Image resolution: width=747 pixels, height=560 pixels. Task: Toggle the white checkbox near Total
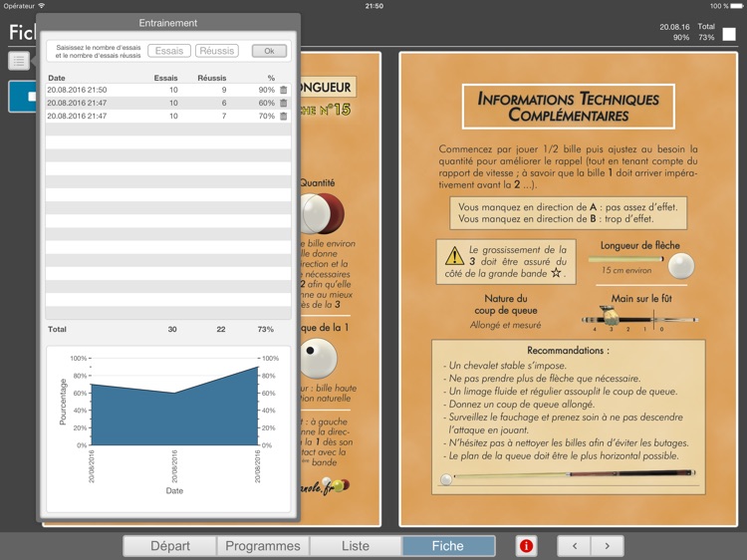pos(729,34)
